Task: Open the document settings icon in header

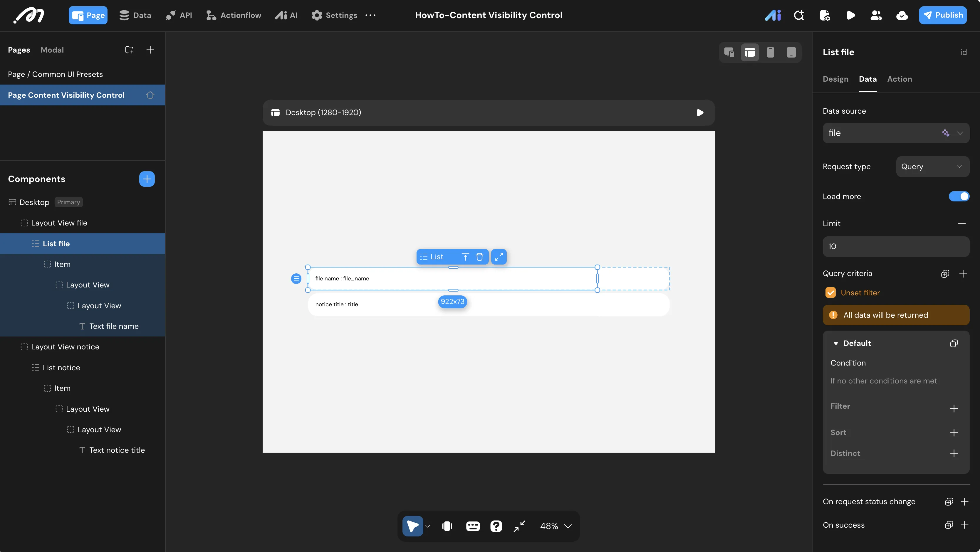Action: (x=825, y=15)
